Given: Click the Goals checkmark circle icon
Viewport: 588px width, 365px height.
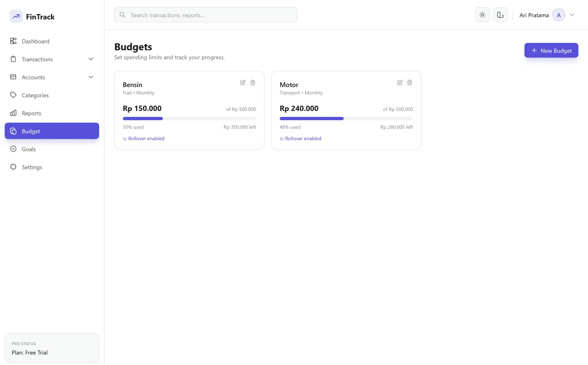Looking at the screenshot, I should (13, 149).
